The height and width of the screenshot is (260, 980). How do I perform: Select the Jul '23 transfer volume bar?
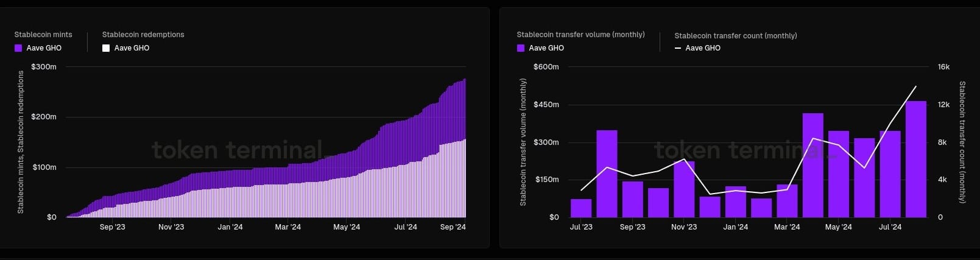point(581,208)
